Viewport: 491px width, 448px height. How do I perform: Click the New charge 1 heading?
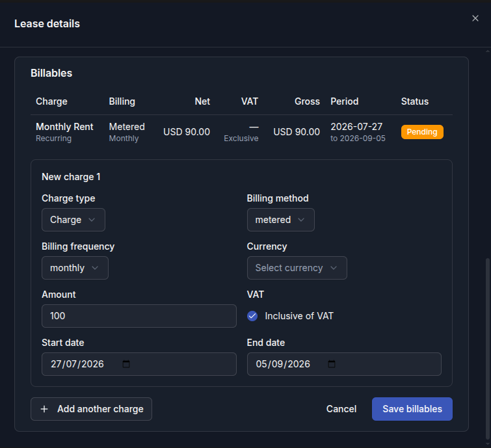pyautogui.click(x=71, y=177)
